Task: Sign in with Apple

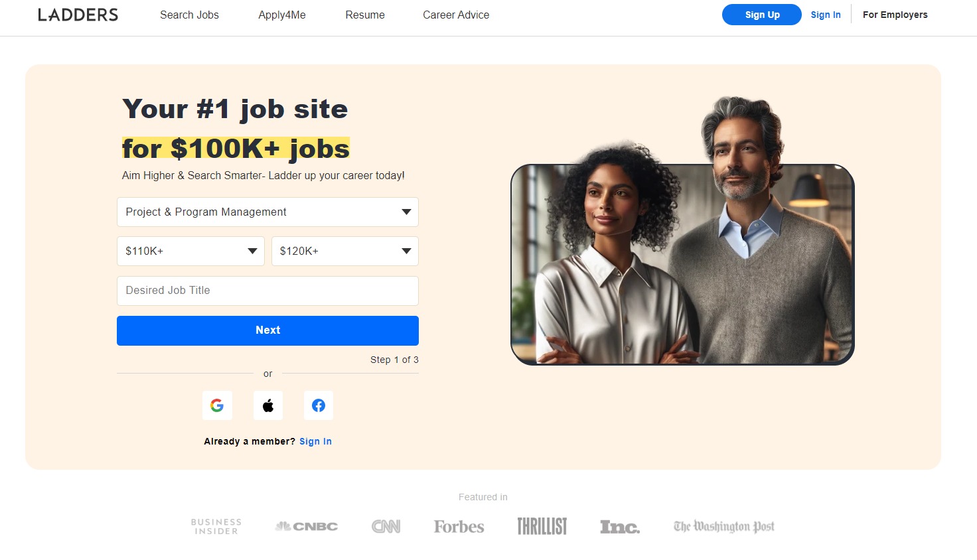Action: click(267, 405)
